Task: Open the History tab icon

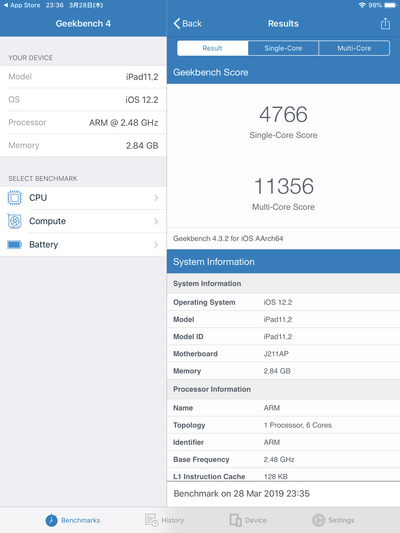Action: (x=151, y=520)
